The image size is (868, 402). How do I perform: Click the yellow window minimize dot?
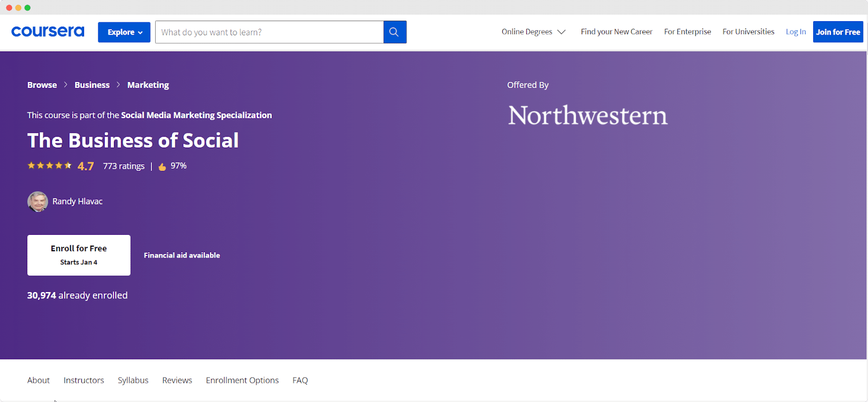(x=18, y=8)
